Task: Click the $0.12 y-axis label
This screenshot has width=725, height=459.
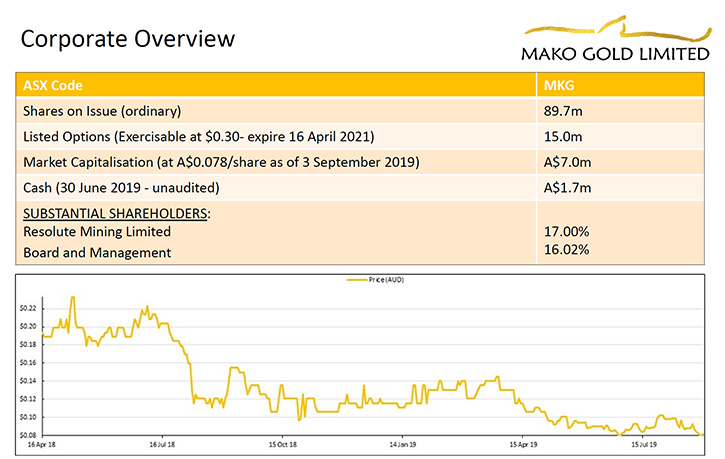Action: pyautogui.click(x=28, y=399)
